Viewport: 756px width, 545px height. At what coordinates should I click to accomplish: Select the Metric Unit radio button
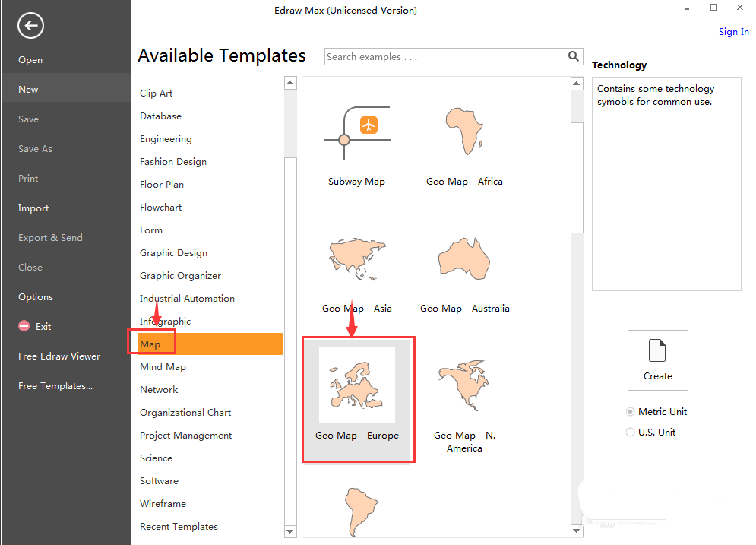[630, 412]
